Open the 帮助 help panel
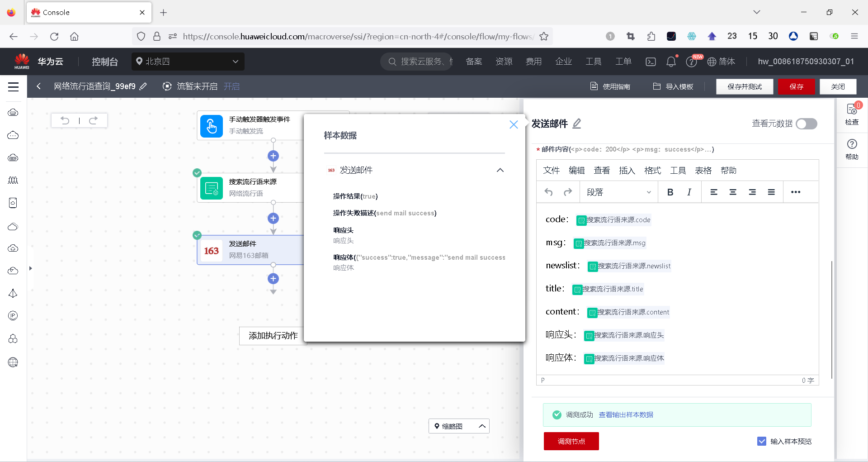Viewport: 868px width, 462px height. click(x=852, y=149)
